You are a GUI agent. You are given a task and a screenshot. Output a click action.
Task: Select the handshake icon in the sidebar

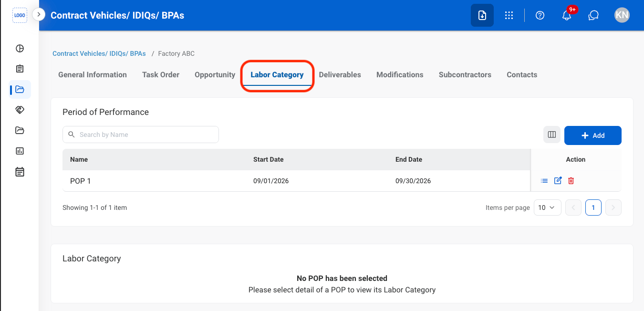[x=20, y=110]
